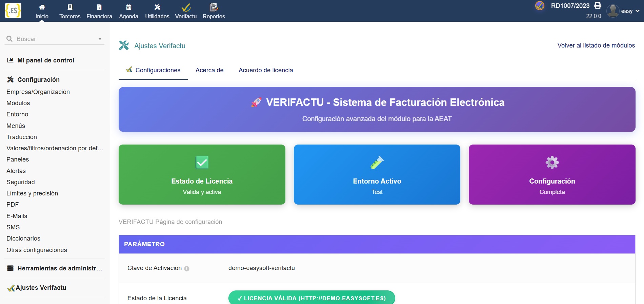
Task: Open Módulos in sidebar
Action: [18, 103]
